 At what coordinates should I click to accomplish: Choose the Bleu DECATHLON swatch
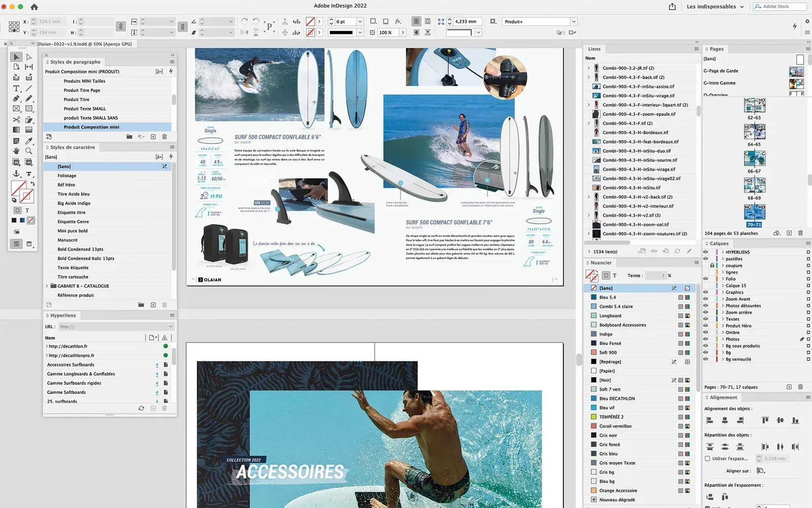[x=641, y=399]
